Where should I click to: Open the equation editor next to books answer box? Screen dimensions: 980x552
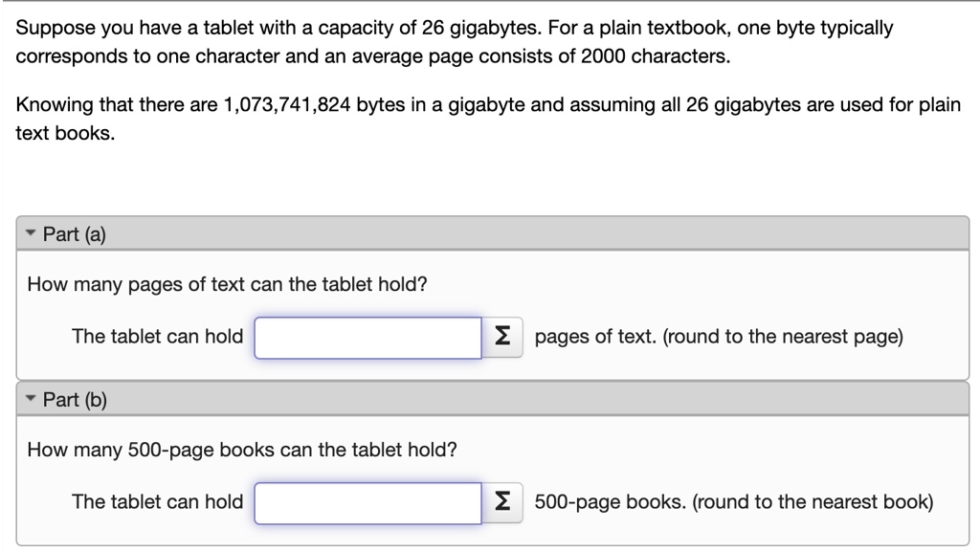501,501
